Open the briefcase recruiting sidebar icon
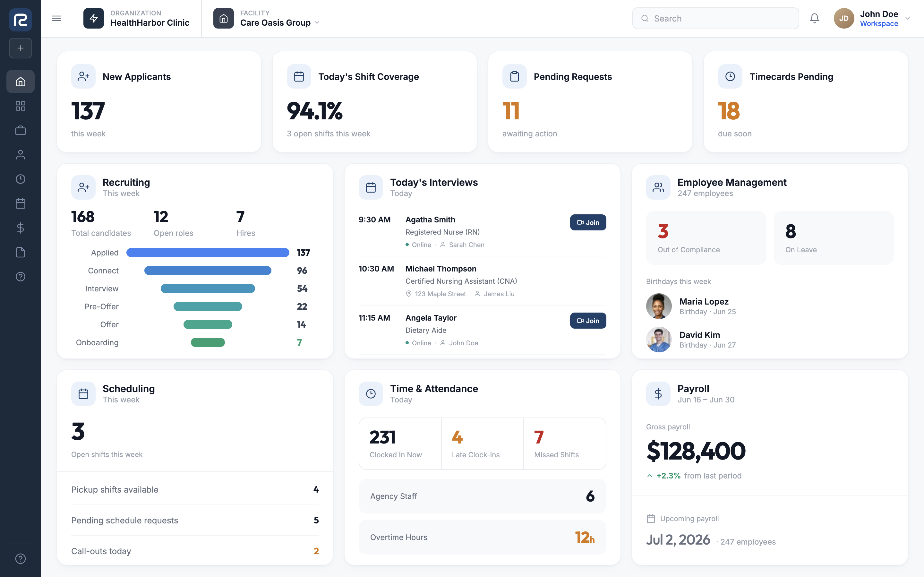924x577 pixels. click(x=20, y=130)
